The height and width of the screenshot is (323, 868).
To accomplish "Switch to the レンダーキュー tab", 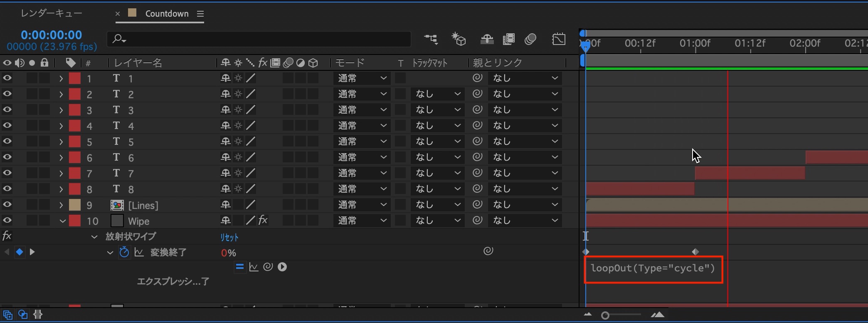I will (x=52, y=13).
